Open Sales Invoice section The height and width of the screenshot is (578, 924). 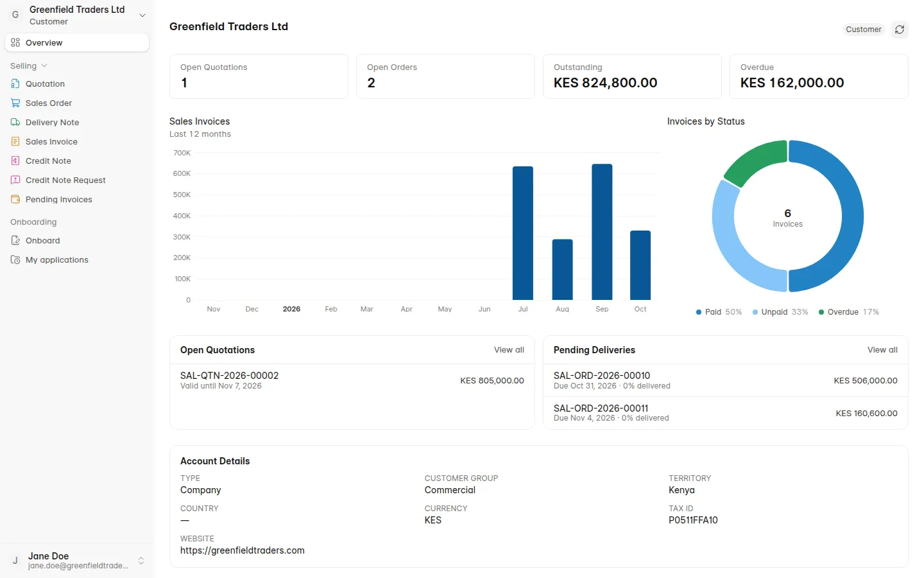click(x=77, y=141)
